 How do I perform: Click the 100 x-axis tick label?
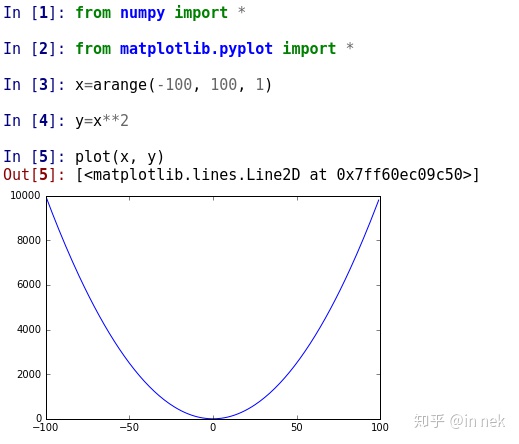[380, 427]
